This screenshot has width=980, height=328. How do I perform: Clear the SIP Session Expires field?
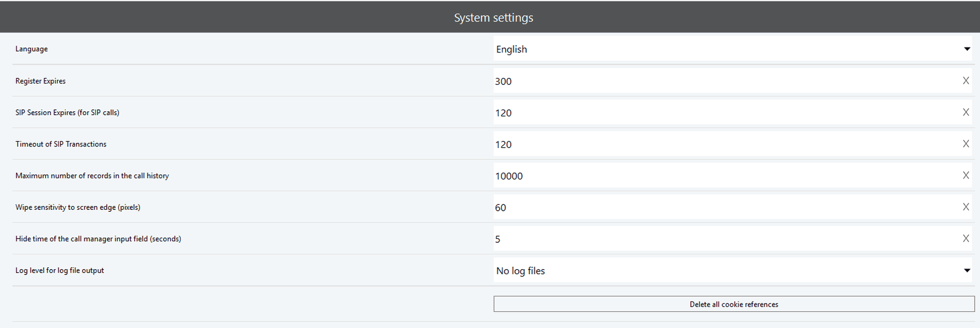pyautogui.click(x=965, y=112)
